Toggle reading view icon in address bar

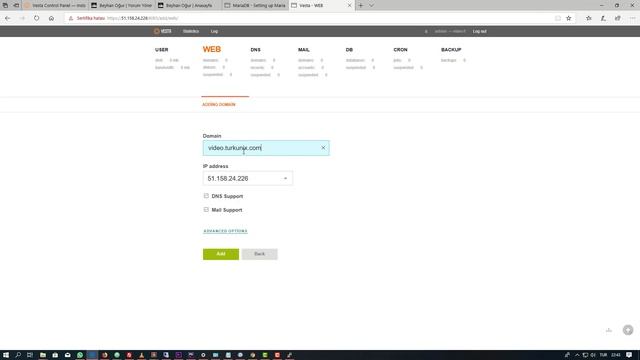click(558, 18)
